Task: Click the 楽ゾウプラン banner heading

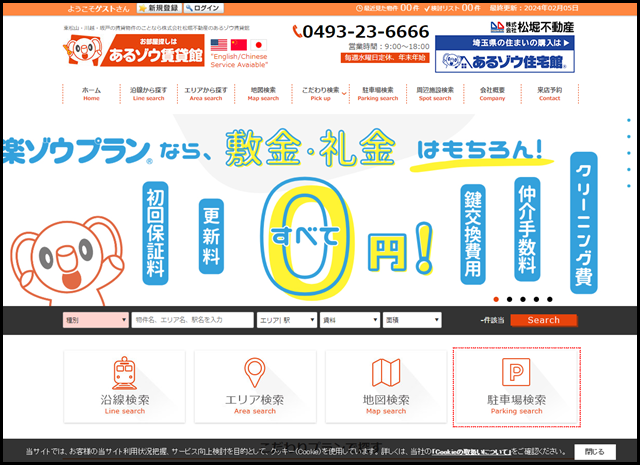Action: coord(78,151)
